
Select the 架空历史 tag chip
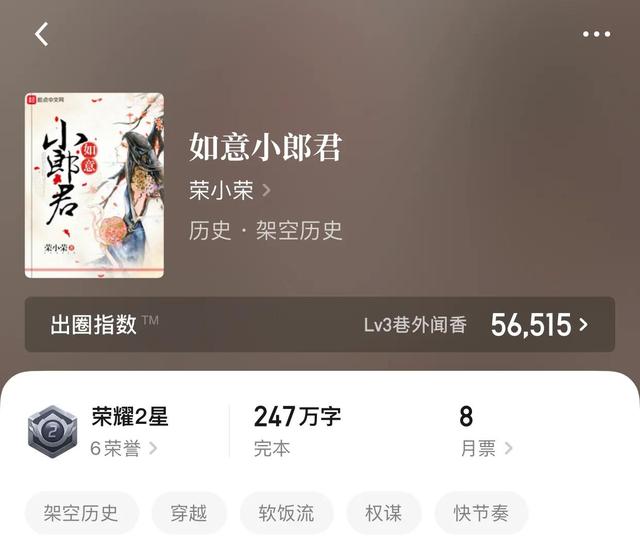click(x=81, y=513)
